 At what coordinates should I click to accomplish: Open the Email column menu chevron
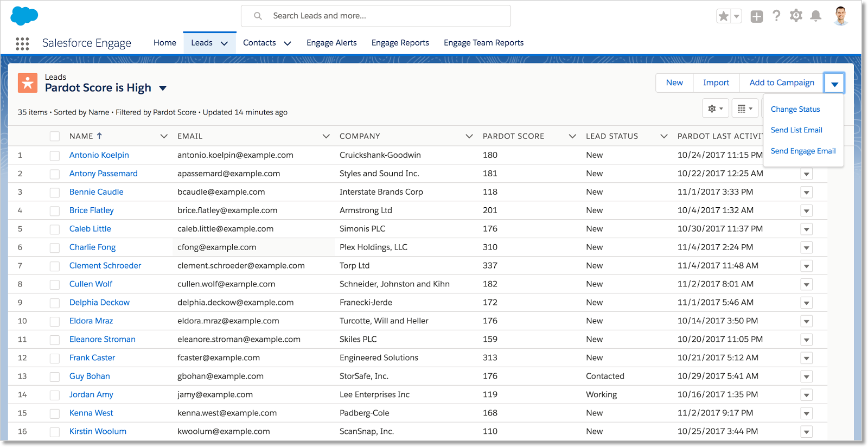tap(326, 136)
